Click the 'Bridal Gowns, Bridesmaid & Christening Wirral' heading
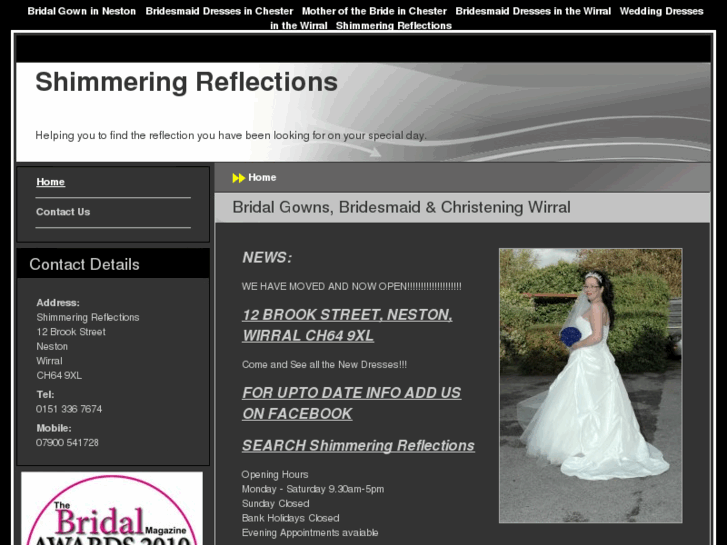 pyautogui.click(x=402, y=207)
